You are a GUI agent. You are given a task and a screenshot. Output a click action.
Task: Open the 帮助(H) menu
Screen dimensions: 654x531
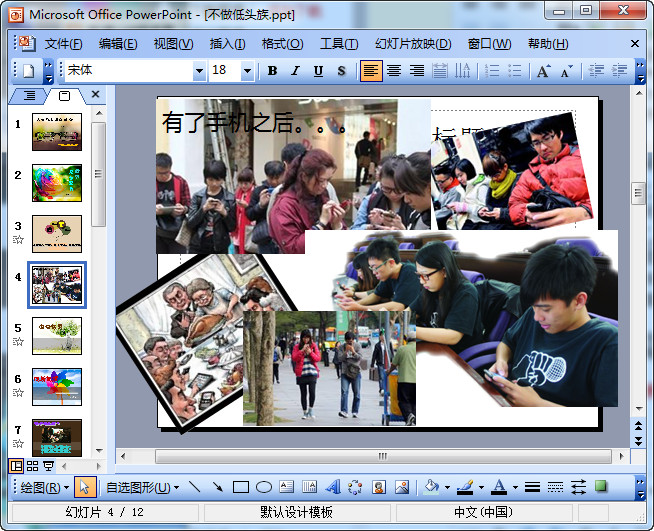tap(548, 44)
